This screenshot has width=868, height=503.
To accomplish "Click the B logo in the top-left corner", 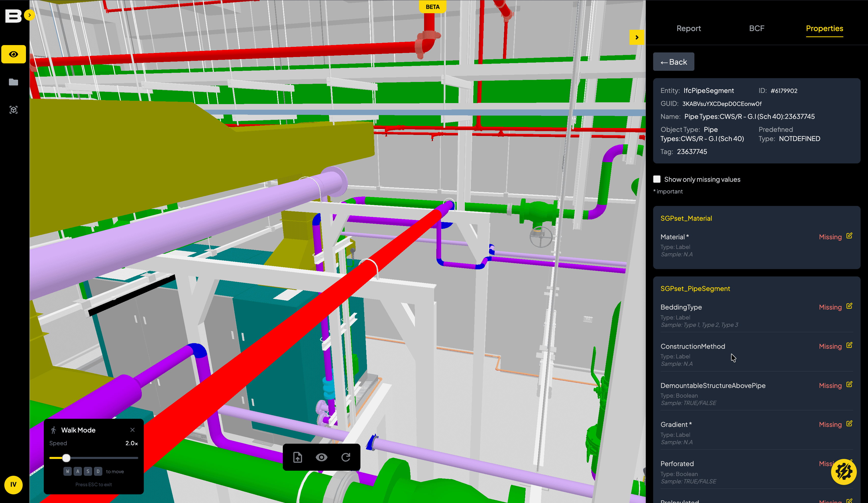I will (x=13, y=16).
